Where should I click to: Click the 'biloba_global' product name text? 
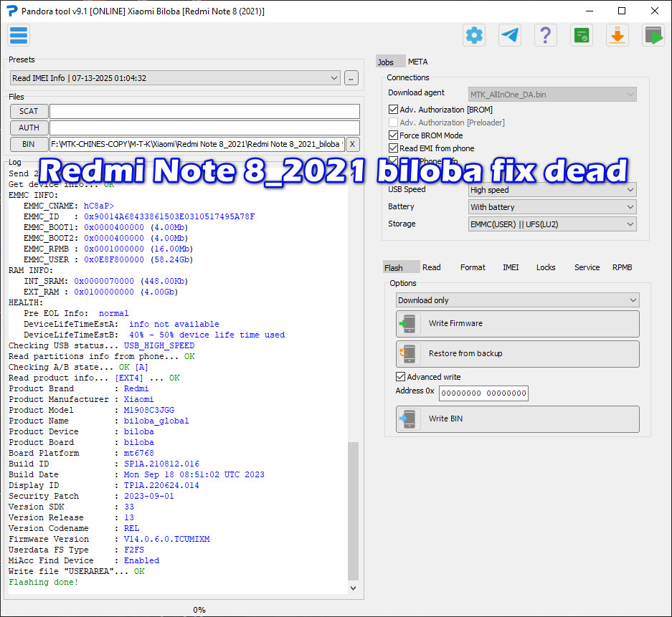coord(156,421)
